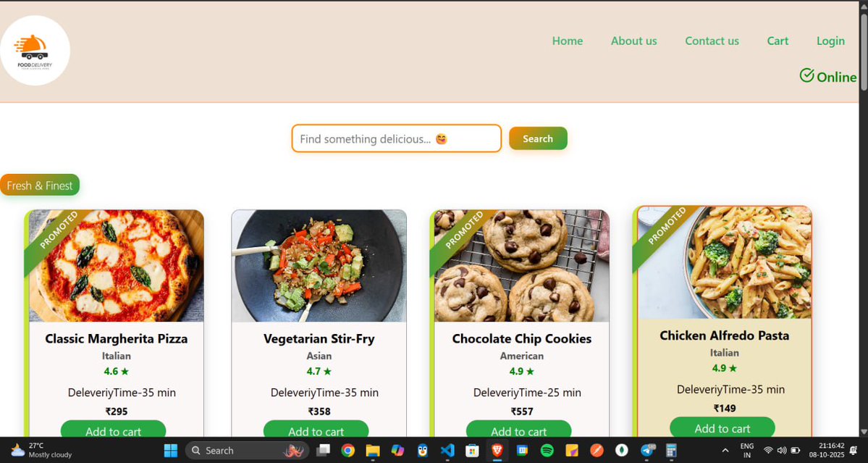Click the Login link
The height and width of the screenshot is (463, 868).
click(831, 41)
